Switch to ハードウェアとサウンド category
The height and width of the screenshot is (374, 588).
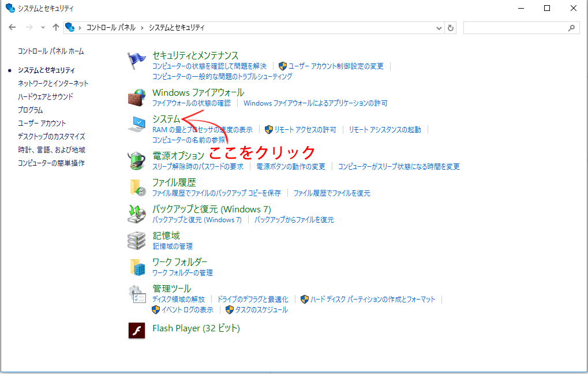click(47, 96)
